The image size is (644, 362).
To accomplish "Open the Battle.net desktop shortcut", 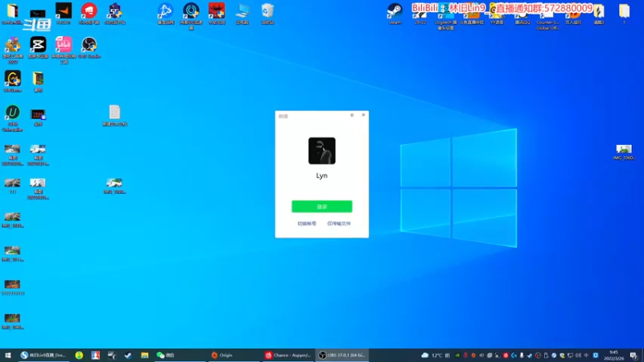I will pyautogui.click(x=166, y=14).
